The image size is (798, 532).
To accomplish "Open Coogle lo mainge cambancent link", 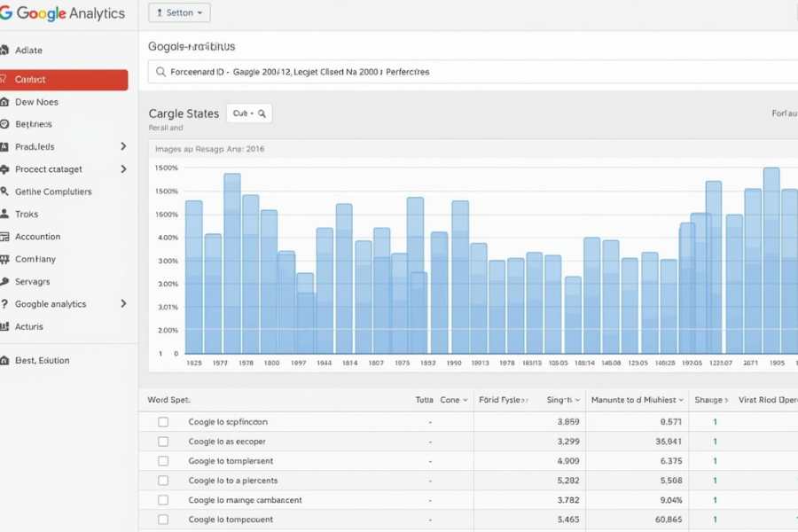I will [x=245, y=500].
